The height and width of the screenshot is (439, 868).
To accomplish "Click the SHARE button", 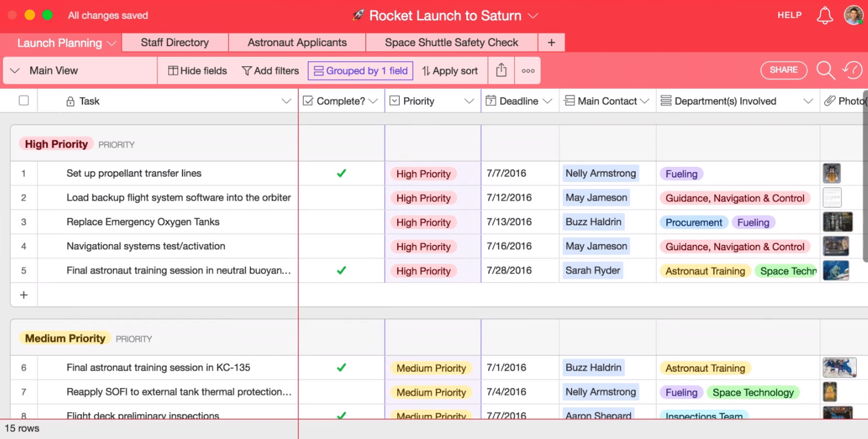I will 784,70.
